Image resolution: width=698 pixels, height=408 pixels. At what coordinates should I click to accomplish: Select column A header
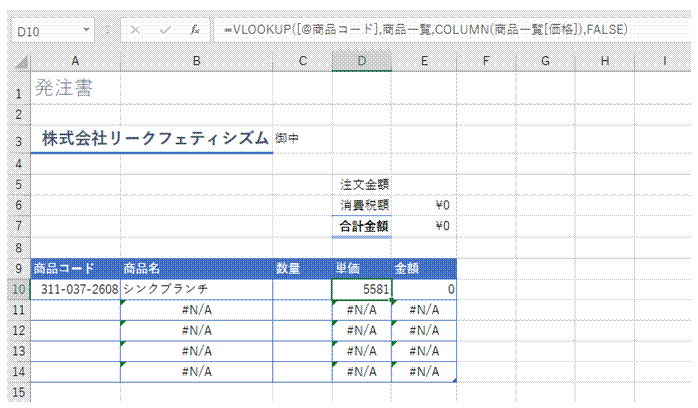[75, 61]
